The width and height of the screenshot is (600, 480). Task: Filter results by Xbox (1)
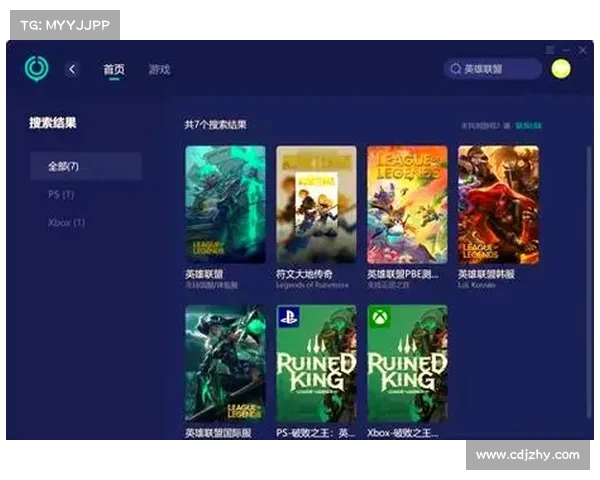pos(66,222)
